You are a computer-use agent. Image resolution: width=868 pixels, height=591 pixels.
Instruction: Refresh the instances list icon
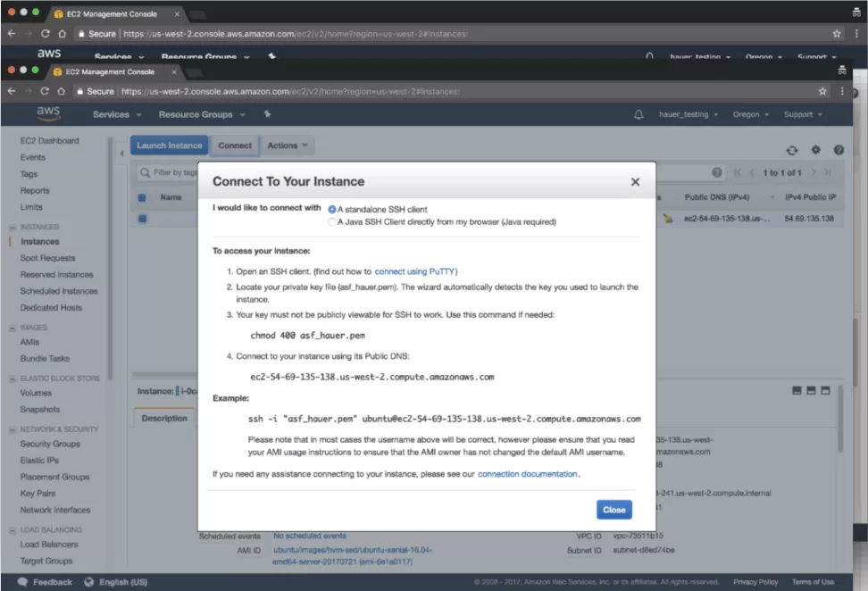(x=792, y=150)
